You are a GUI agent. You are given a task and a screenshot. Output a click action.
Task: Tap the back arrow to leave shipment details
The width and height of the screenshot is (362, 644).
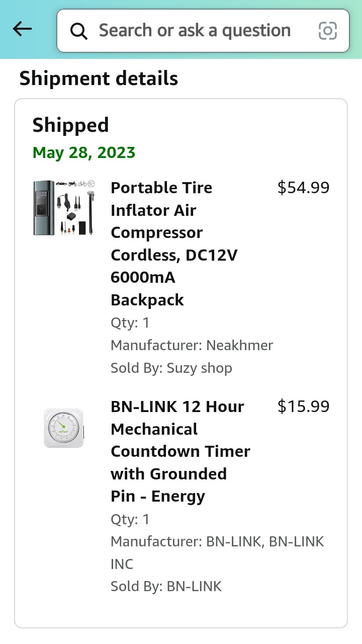[22, 29]
